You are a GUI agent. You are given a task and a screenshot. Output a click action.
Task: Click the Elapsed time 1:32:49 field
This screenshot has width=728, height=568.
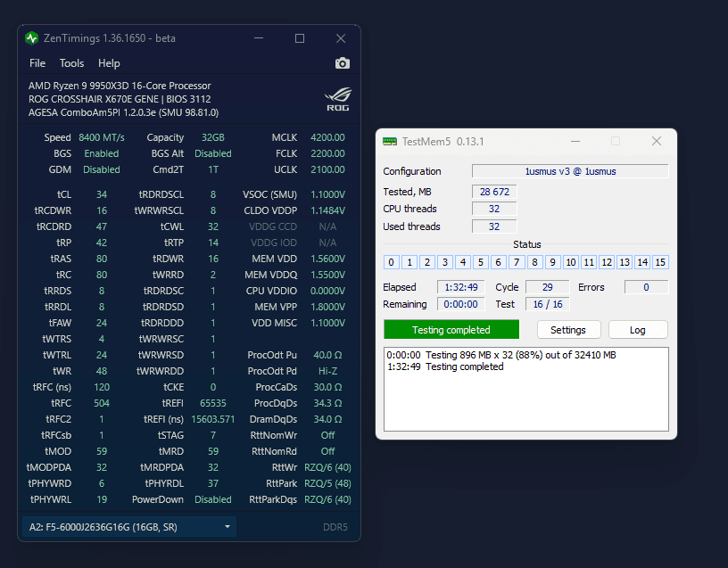(461, 287)
